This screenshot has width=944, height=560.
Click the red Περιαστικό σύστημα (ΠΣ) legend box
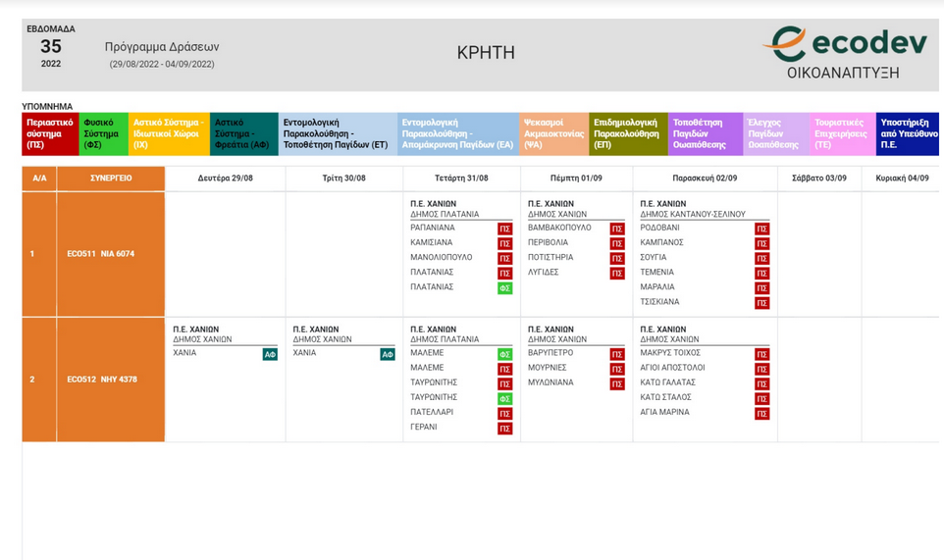click(x=50, y=134)
